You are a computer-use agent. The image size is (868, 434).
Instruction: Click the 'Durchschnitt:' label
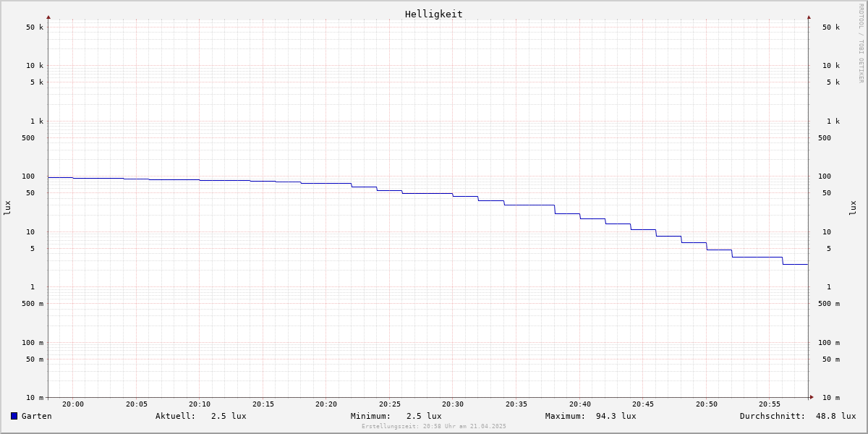[773, 416]
